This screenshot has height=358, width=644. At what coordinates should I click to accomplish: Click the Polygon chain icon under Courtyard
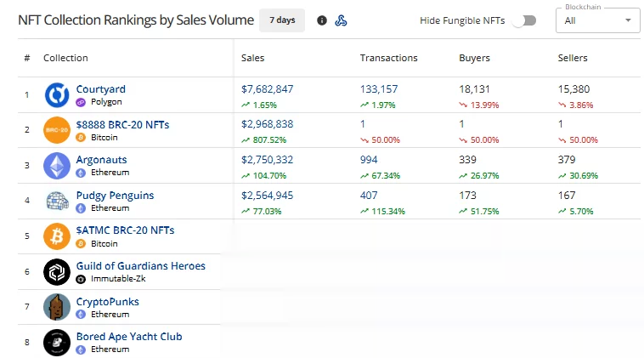click(x=81, y=102)
